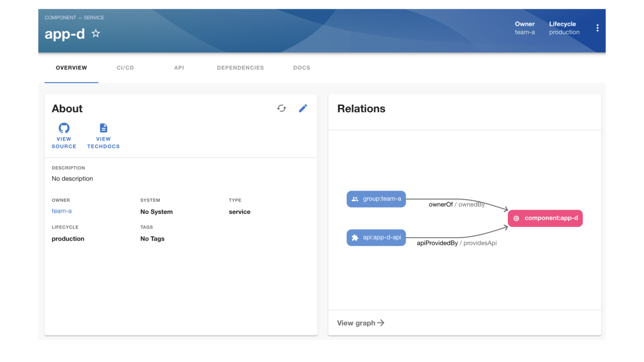Click the group:team-a node in Relations

376,199
